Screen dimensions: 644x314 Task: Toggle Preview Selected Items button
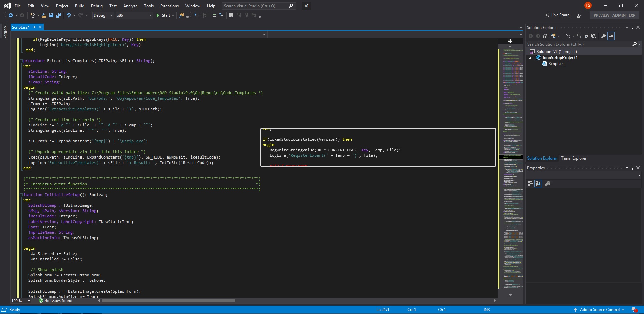[x=611, y=36]
